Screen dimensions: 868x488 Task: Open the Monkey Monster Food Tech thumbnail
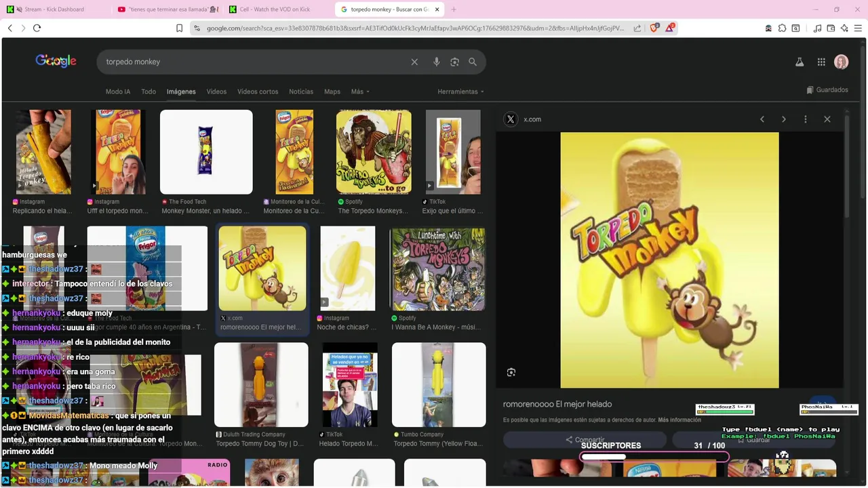[x=206, y=152]
